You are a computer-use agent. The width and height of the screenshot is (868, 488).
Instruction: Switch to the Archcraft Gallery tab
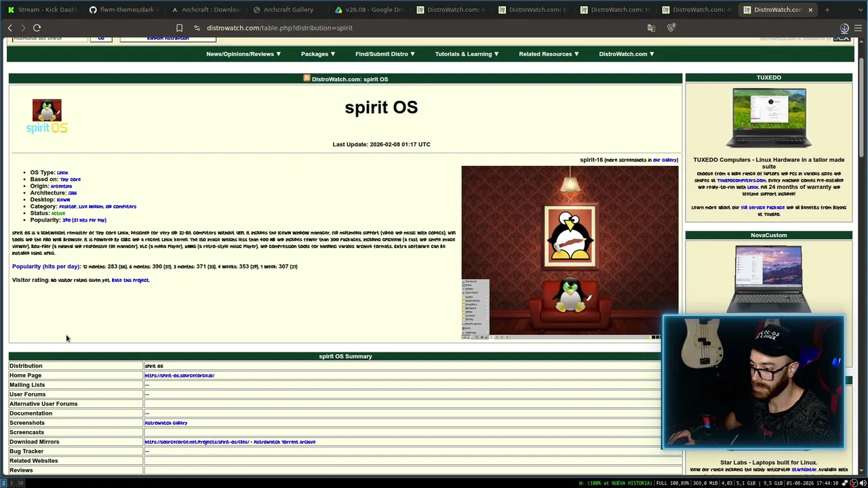pyautogui.click(x=289, y=9)
